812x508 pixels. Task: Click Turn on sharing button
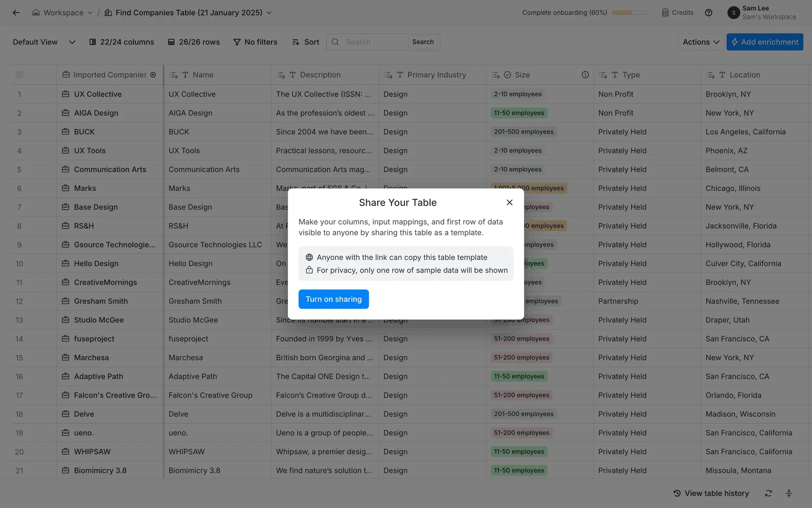coord(333,299)
